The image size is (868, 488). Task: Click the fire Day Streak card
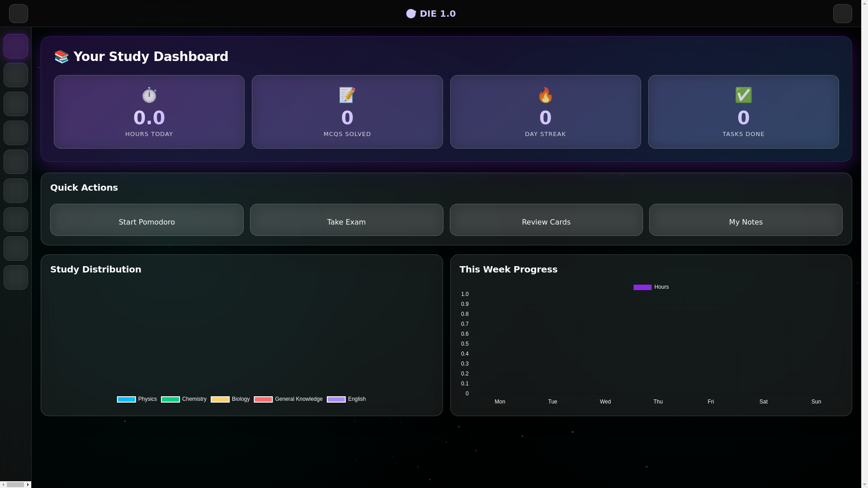point(545,112)
